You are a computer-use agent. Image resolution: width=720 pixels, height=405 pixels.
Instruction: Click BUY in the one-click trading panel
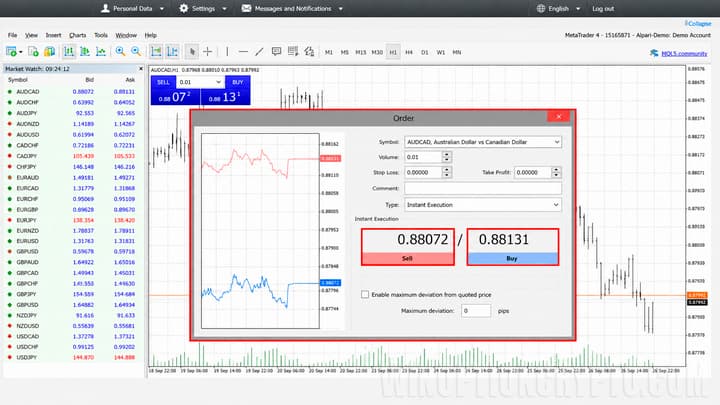[x=237, y=82]
